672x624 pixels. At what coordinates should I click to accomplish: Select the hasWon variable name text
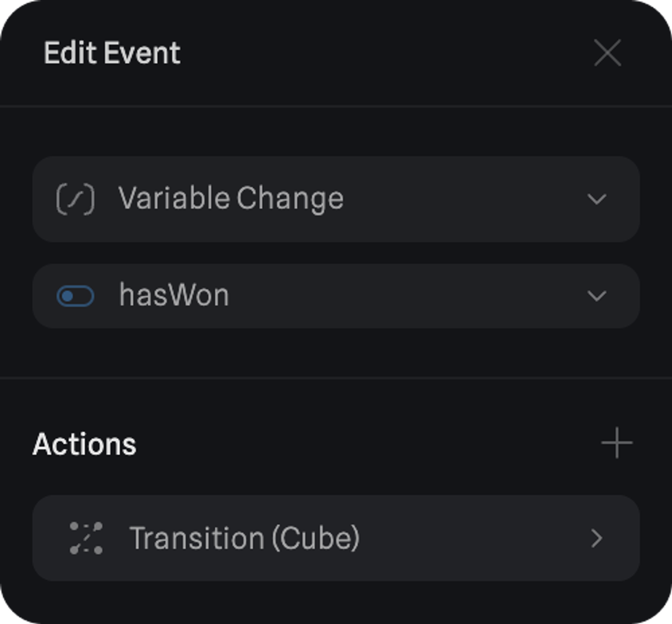(174, 296)
